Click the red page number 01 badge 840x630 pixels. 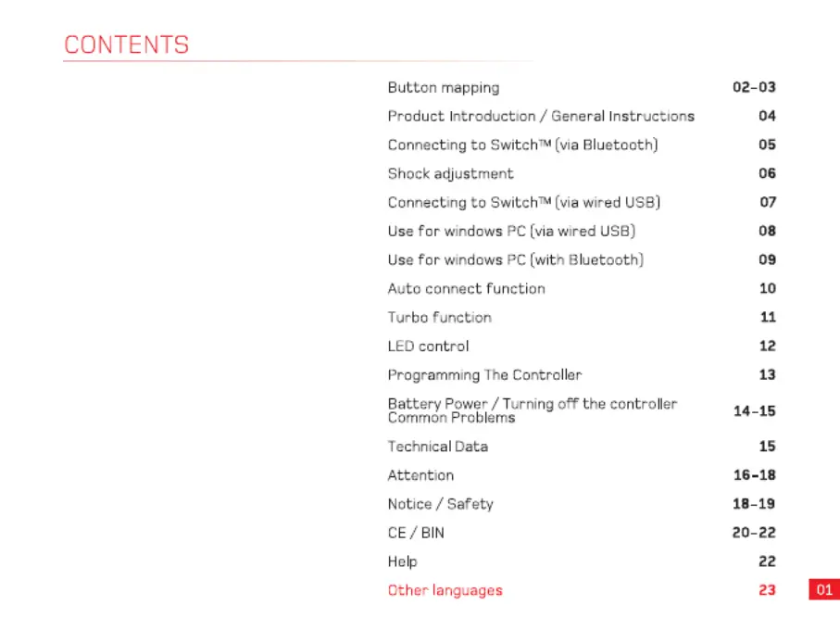point(824,589)
